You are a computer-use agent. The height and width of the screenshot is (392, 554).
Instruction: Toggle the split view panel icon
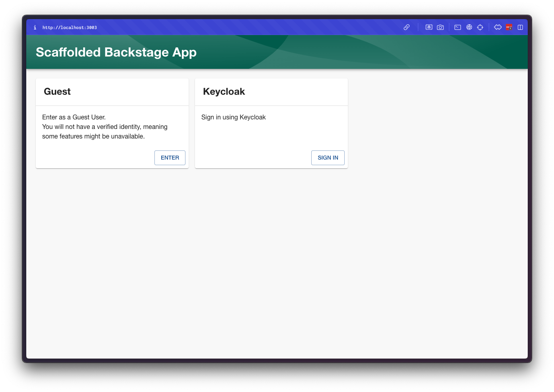click(520, 27)
